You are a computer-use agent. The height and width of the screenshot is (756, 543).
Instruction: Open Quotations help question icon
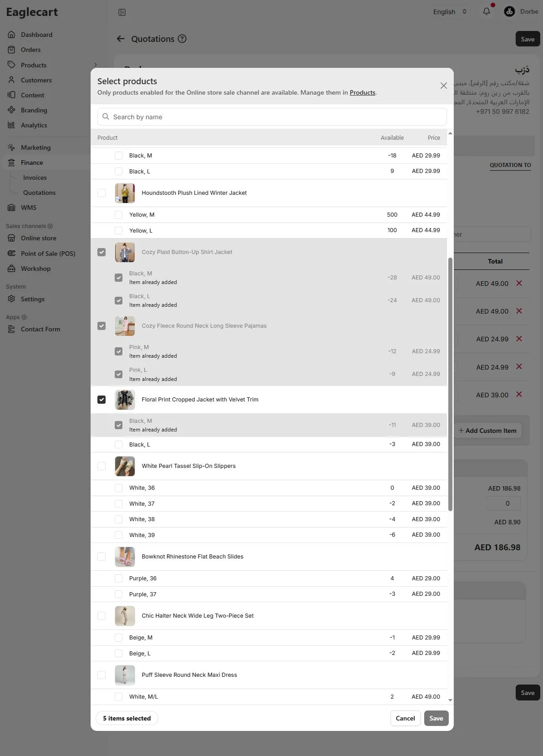click(x=182, y=39)
